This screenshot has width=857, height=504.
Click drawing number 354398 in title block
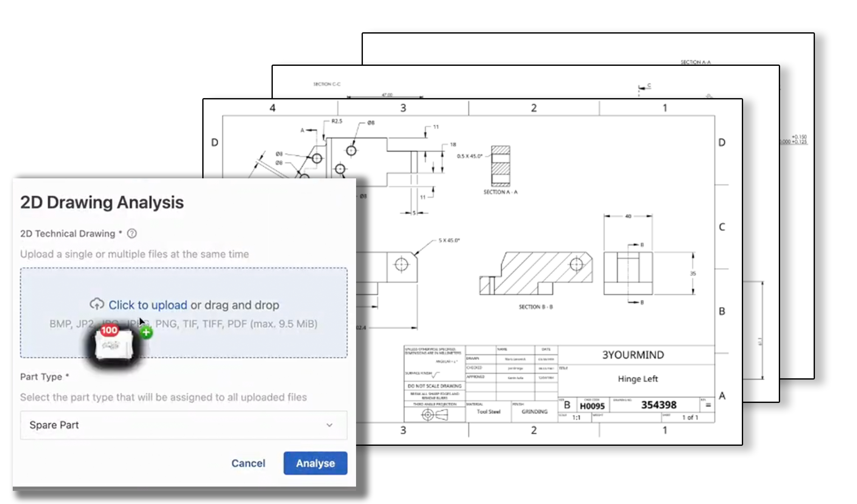pos(659,405)
